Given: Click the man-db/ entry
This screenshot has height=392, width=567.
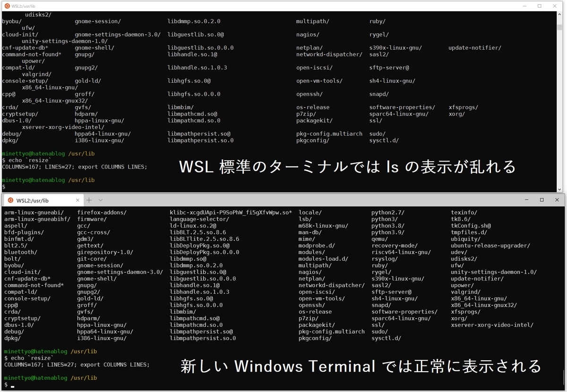Looking at the screenshot, I should (x=310, y=232).
